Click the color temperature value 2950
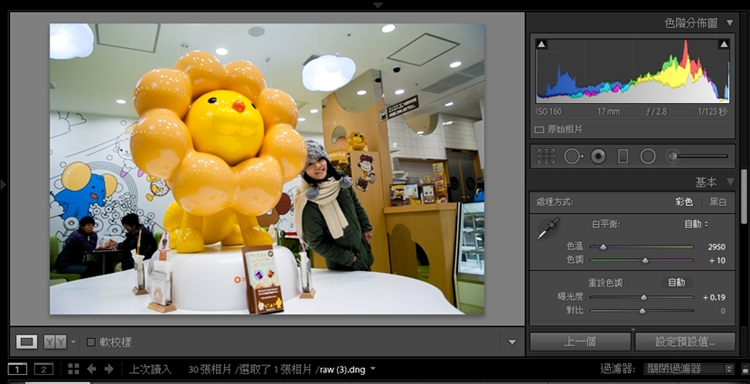 [716, 247]
